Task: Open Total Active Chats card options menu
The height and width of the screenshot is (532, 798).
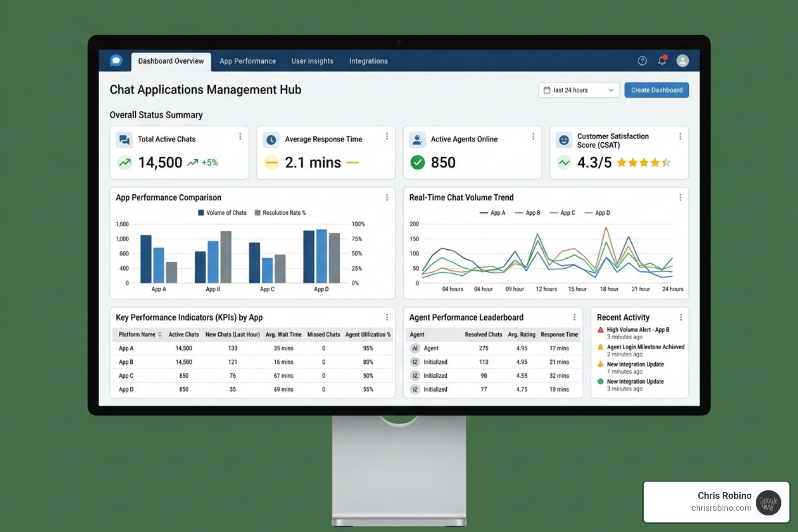Action: click(x=240, y=136)
